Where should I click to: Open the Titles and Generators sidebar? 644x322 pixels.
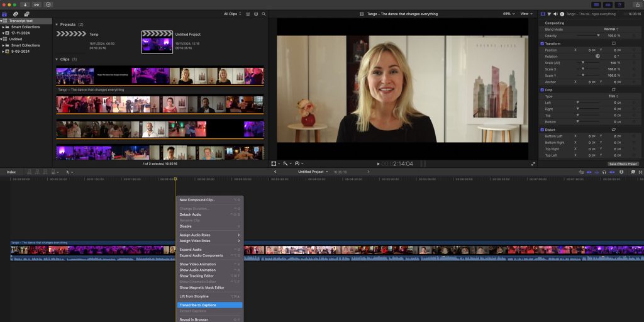pos(26,13)
